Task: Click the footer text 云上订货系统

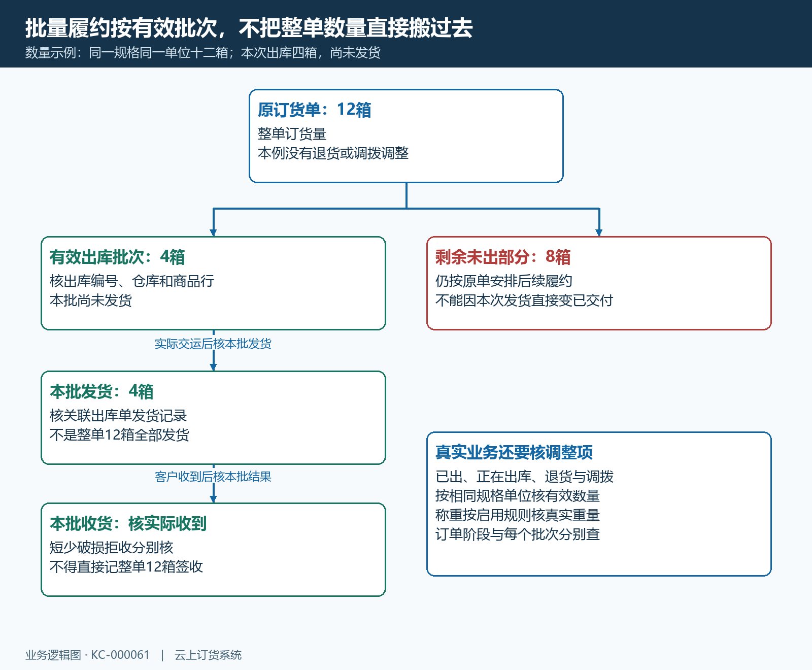Action: 208,655
